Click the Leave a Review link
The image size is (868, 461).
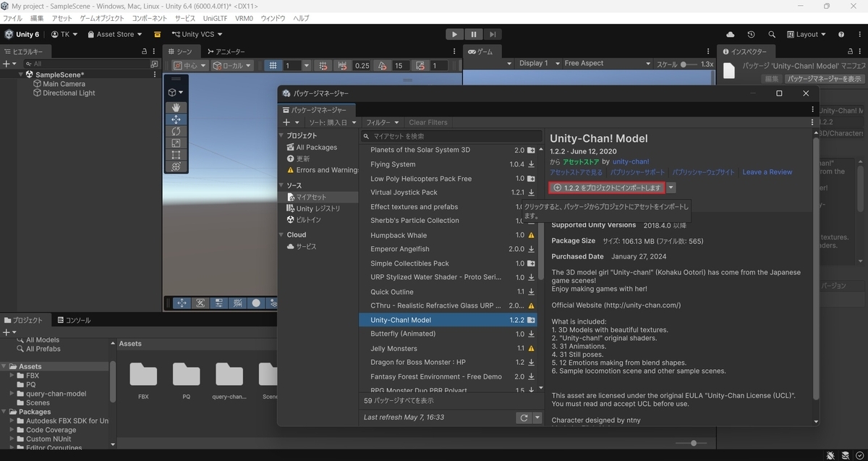767,172
